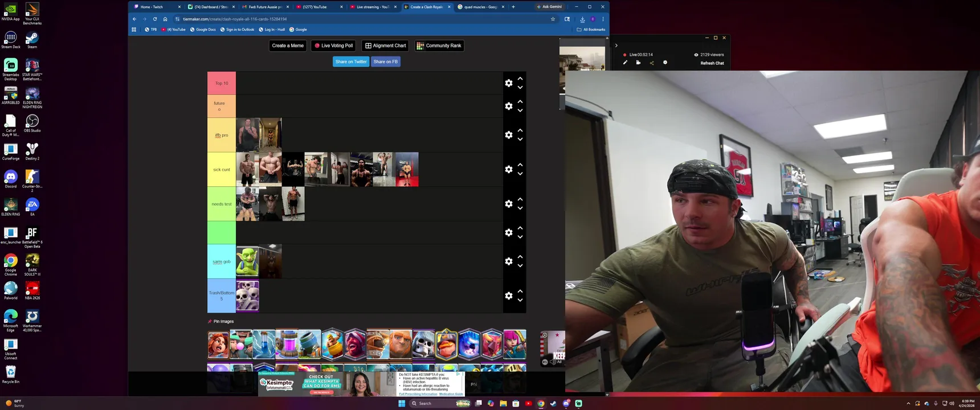Move unlabeled green row down

(x=520, y=237)
